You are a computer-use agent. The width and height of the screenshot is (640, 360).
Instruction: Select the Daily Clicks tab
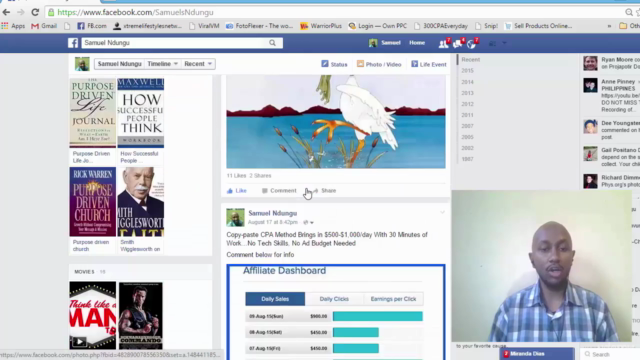click(x=334, y=299)
